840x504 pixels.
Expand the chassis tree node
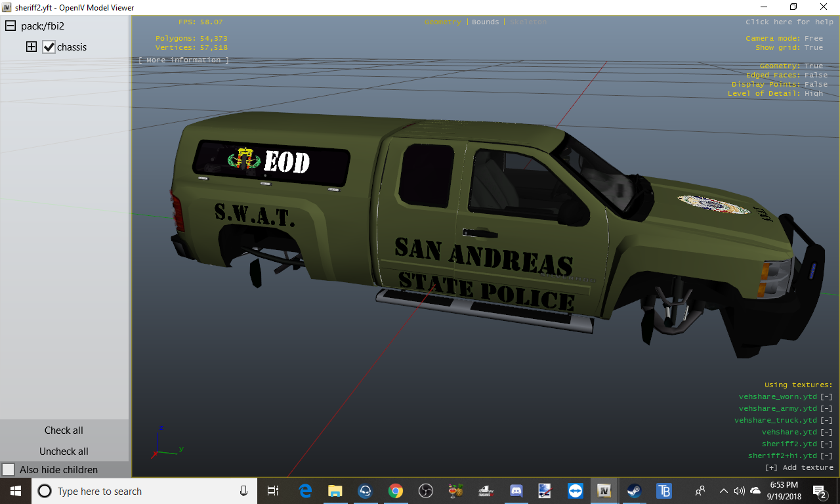pos(31,47)
